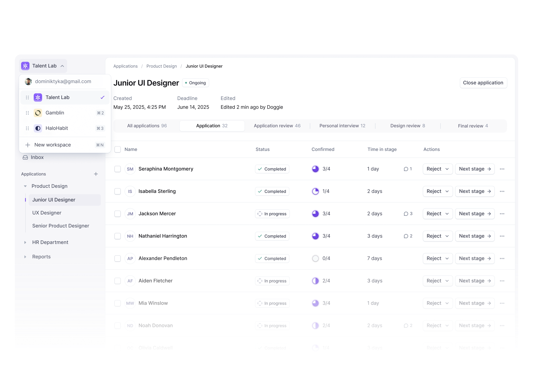533x392 pixels.
Task: Open Reject dropdown for Mia Winslow
Action: pos(437,303)
